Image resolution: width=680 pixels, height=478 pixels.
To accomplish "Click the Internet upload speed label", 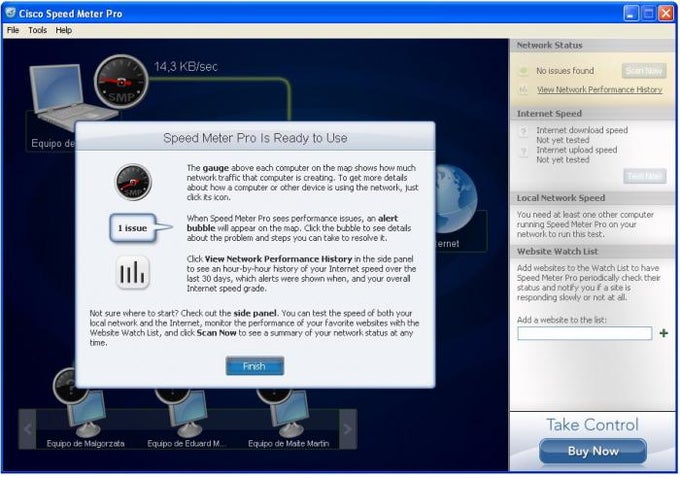I will 577,150.
